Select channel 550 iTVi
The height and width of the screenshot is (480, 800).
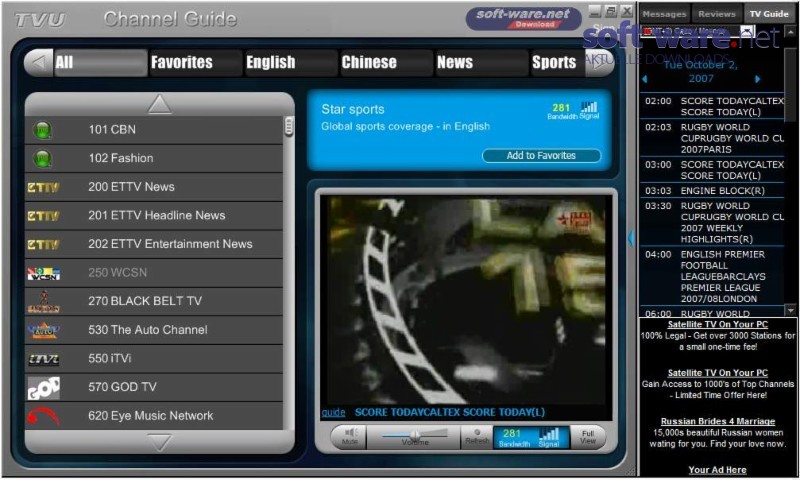tap(154, 359)
